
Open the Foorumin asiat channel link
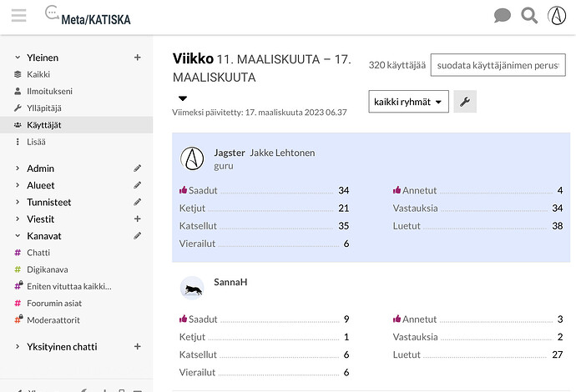pos(54,304)
